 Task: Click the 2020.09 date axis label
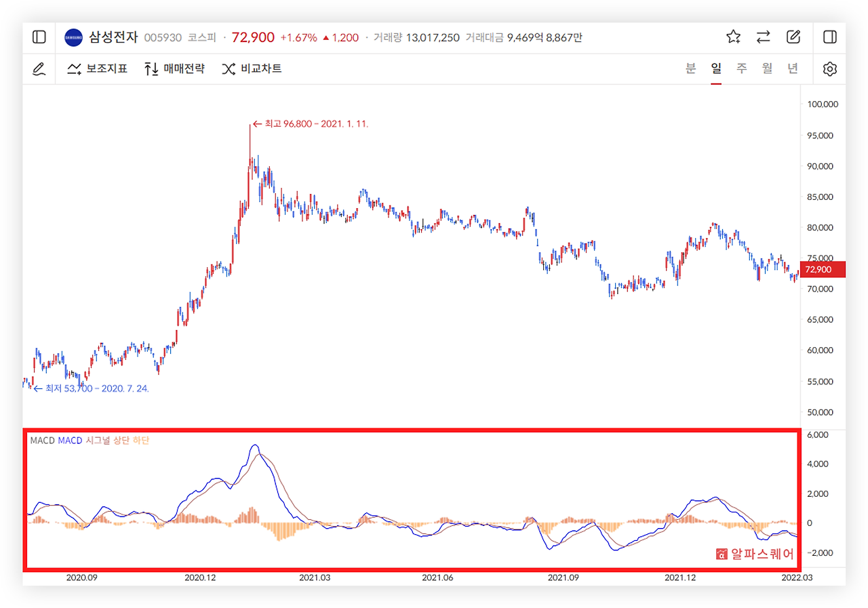point(81,577)
